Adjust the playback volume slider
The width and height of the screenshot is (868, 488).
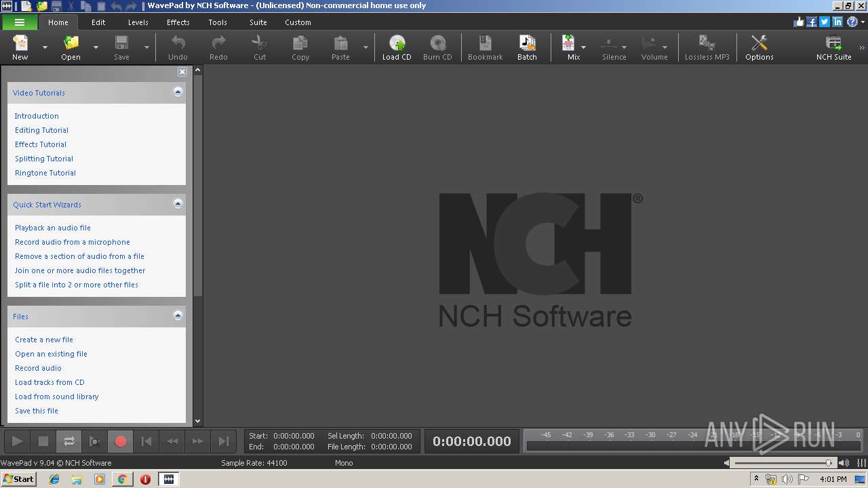tap(784, 463)
